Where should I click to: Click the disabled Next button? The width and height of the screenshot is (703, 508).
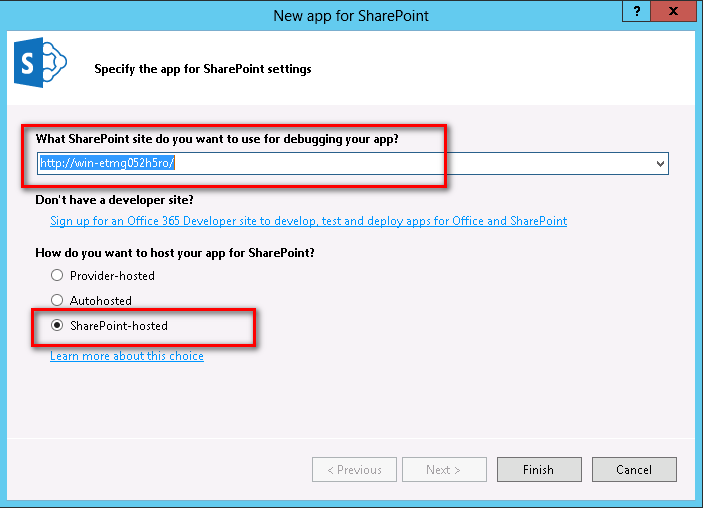coord(444,469)
